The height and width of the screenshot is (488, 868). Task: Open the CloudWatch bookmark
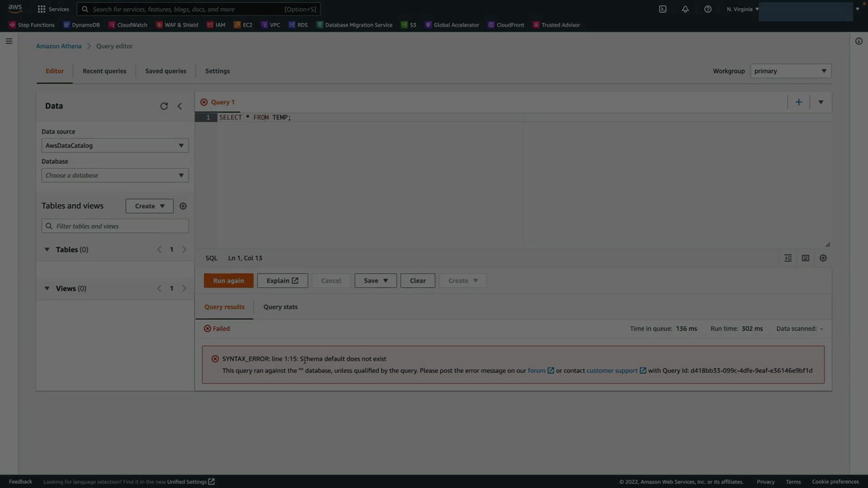[x=127, y=25]
